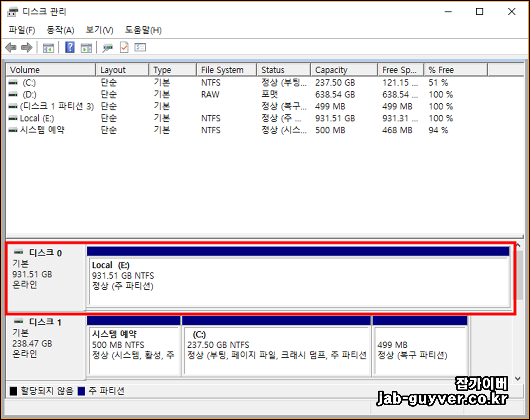Show the action pane via its toolbar icon
The image size is (530, 420).
click(x=86, y=47)
